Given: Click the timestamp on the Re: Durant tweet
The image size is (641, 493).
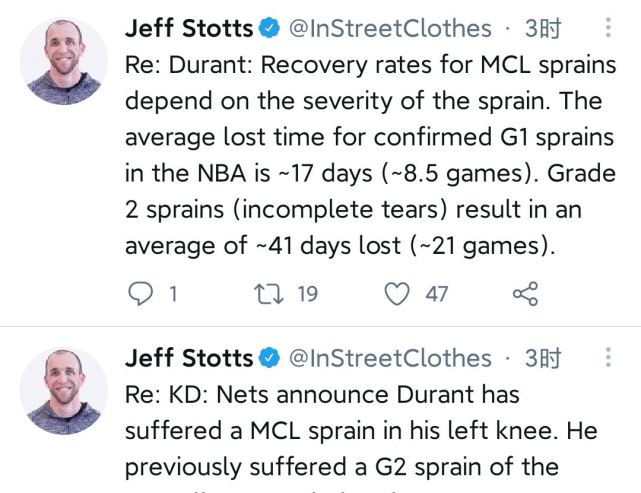Looking at the screenshot, I should 543,29.
